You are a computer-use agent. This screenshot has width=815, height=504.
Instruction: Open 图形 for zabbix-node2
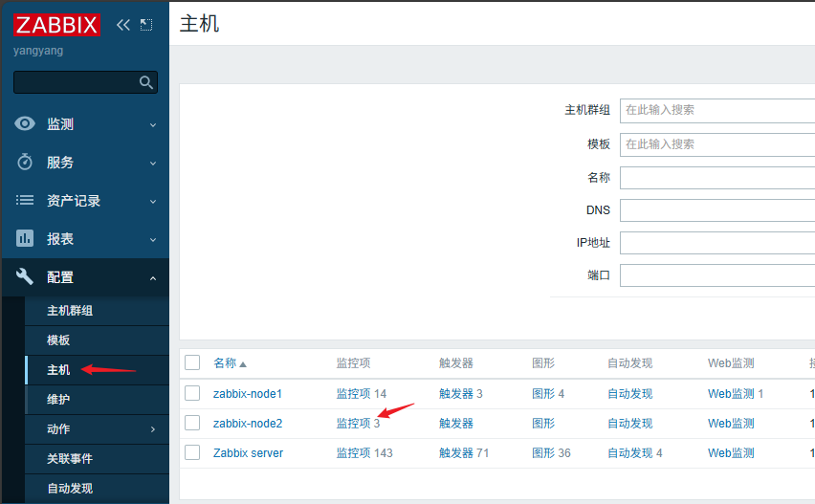(543, 424)
